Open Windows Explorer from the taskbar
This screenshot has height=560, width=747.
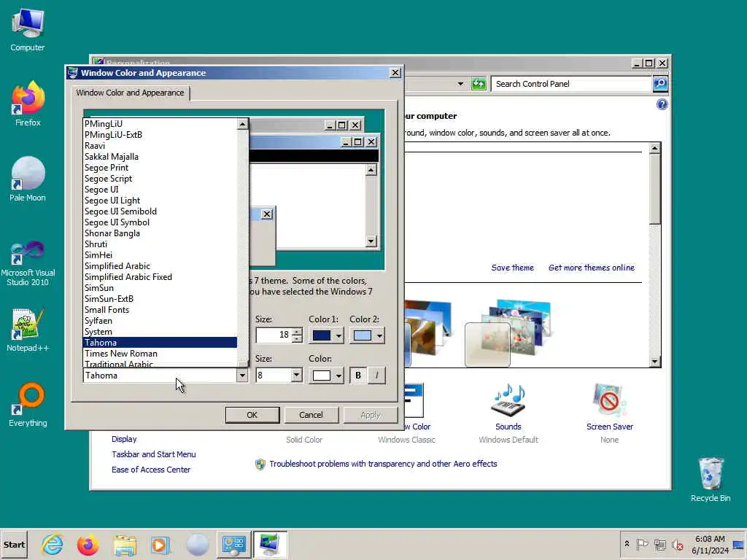pos(125,545)
